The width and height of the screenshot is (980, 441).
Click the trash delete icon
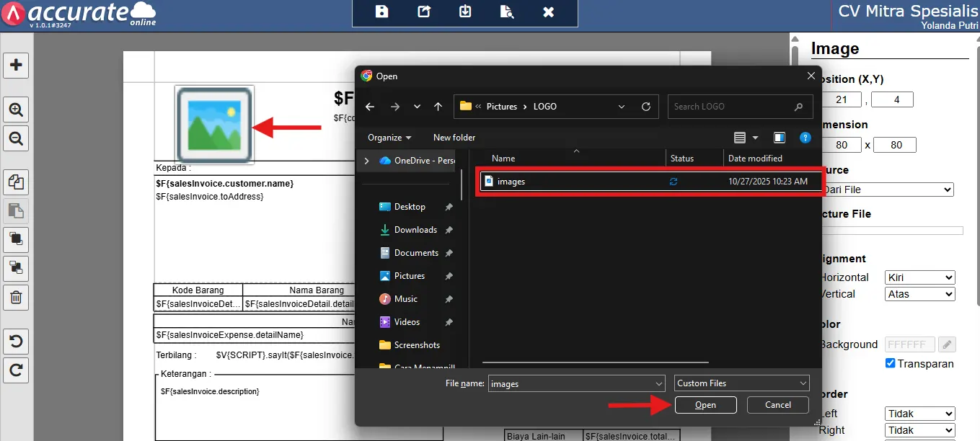click(x=16, y=297)
